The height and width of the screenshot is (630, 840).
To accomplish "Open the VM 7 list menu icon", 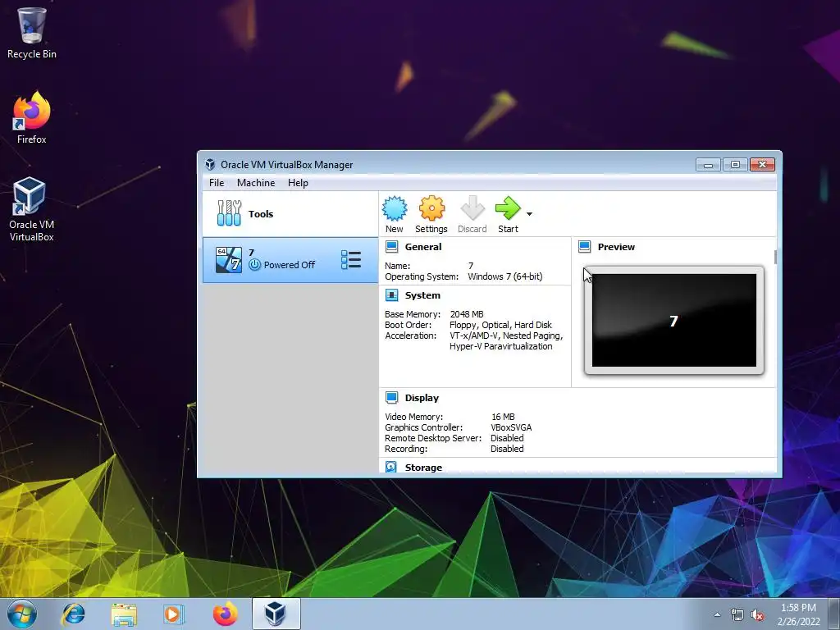I will [x=351, y=260].
